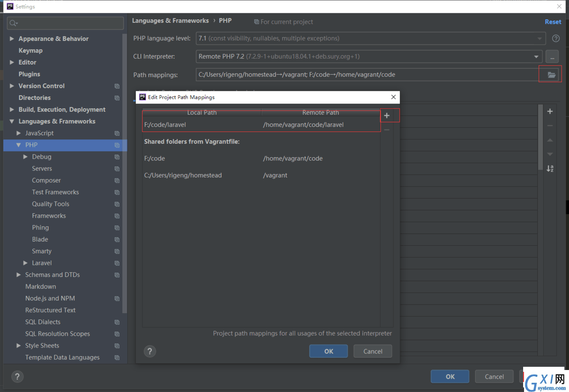Click F:/code shared folder local path
569x392 pixels.
click(x=154, y=159)
